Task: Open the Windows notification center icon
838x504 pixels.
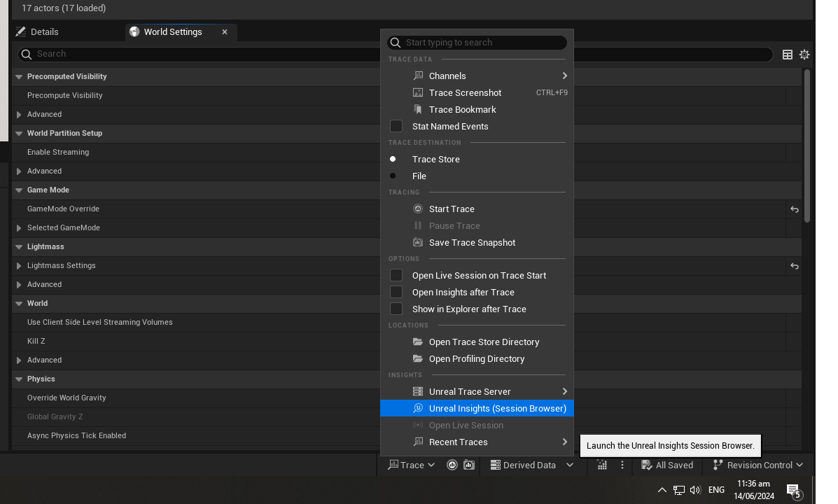Action: coord(794,491)
